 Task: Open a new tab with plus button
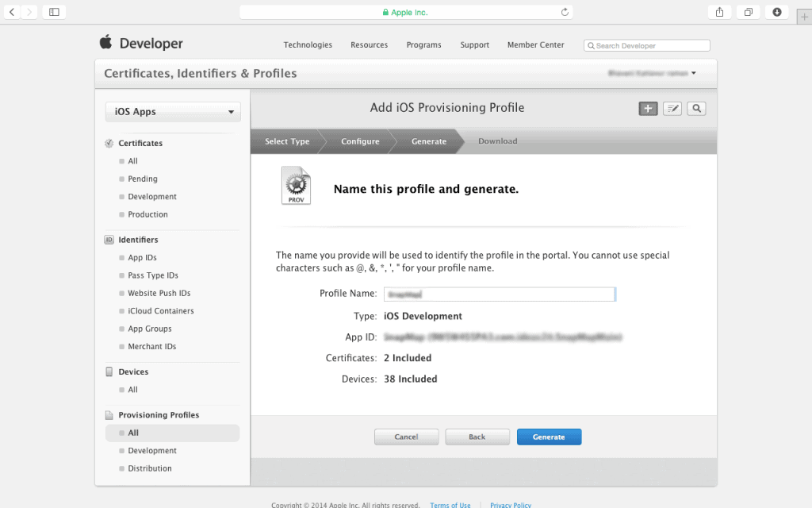click(x=804, y=17)
